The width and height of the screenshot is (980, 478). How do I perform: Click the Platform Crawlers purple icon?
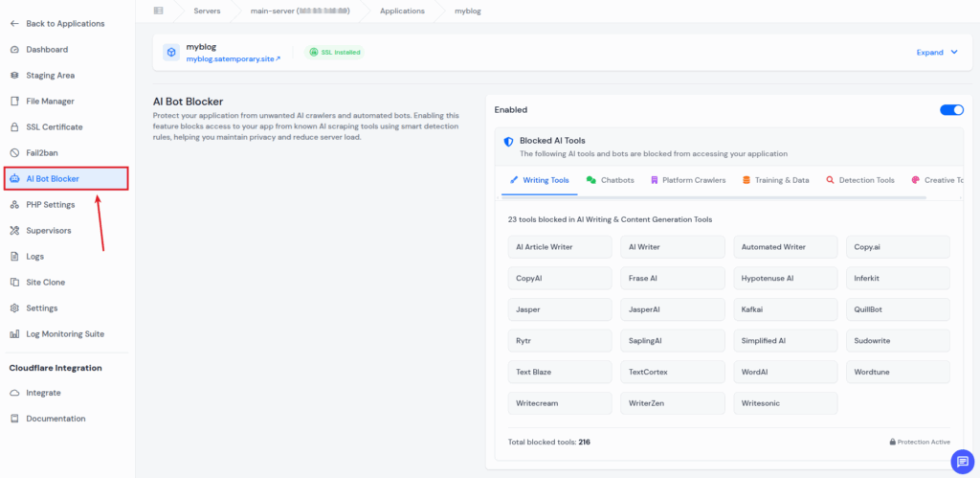654,180
